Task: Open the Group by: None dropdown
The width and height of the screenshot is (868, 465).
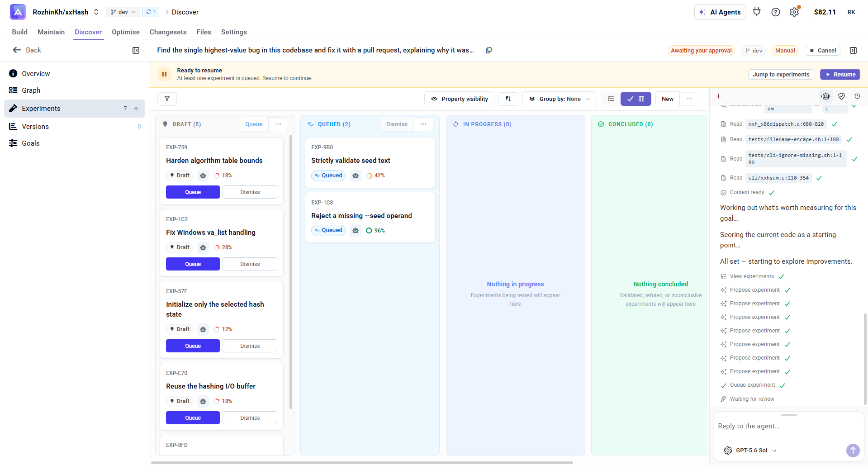Action: coord(560,99)
